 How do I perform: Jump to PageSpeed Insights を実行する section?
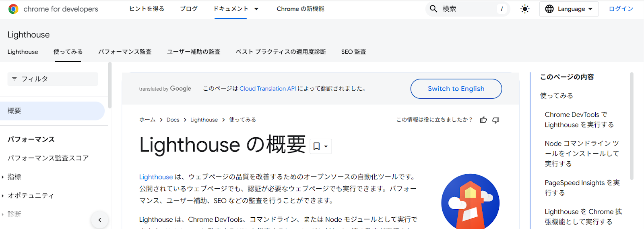582,188
